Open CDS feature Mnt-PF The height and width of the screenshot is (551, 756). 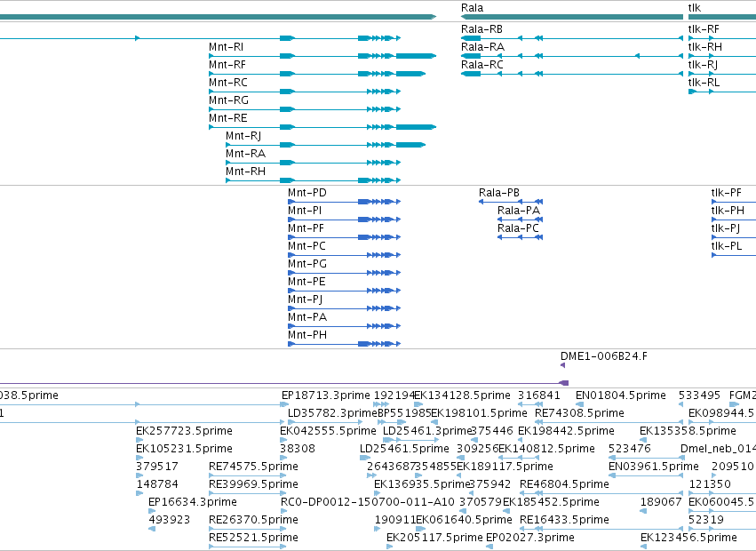[306, 228]
